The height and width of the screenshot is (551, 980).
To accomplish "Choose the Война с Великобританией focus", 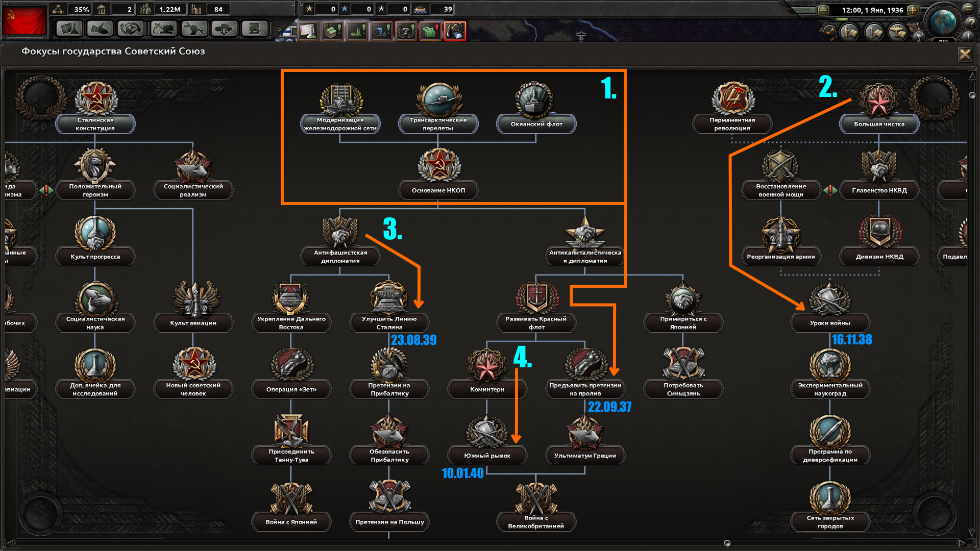I will click(x=536, y=506).
